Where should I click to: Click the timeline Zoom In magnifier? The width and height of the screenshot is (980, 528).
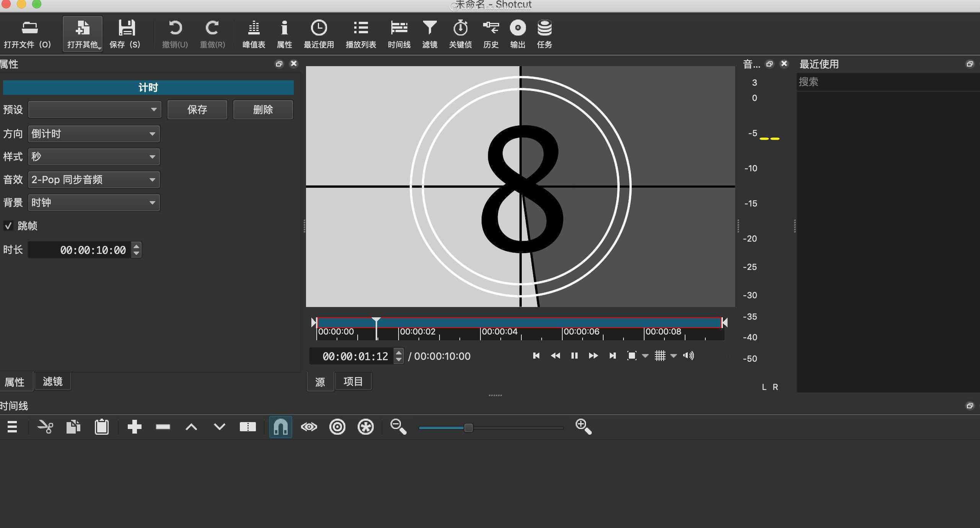click(583, 427)
